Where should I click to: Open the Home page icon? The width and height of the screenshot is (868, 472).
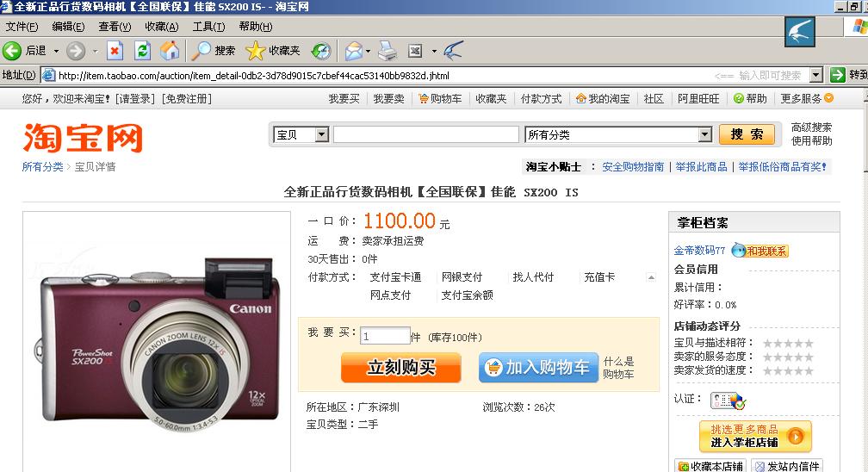(x=170, y=51)
